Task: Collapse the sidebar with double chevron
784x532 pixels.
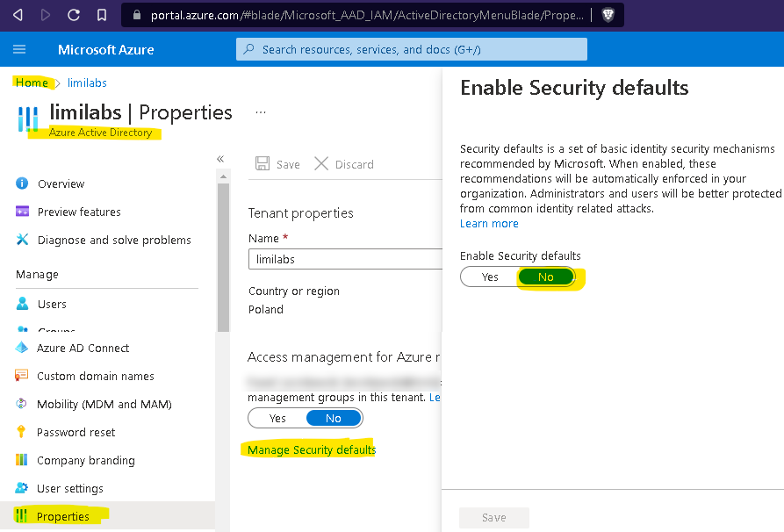Action: (x=220, y=159)
